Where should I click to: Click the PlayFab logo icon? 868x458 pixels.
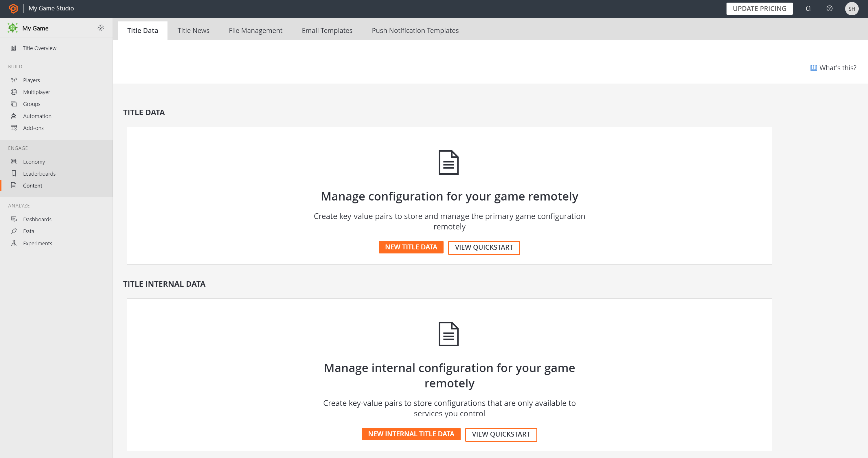pyautogui.click(x=13, y=8)
